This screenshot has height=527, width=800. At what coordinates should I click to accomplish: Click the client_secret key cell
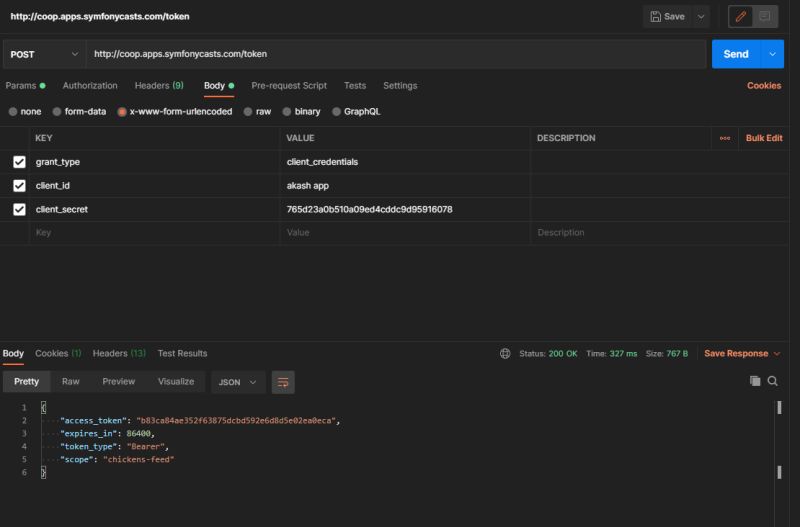pyautogui.click(x=155, y=210)
